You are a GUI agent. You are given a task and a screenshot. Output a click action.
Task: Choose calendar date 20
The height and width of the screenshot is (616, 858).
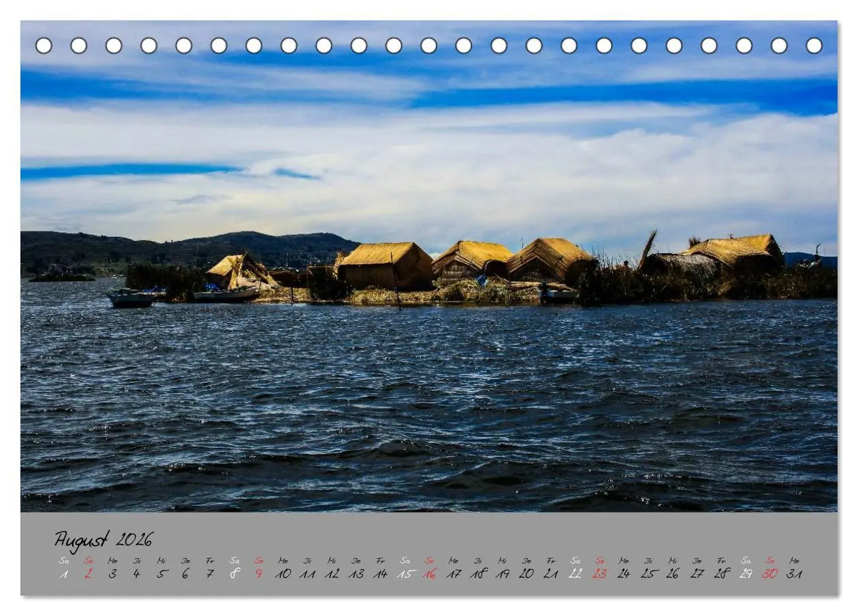click(x=526, y=574)
